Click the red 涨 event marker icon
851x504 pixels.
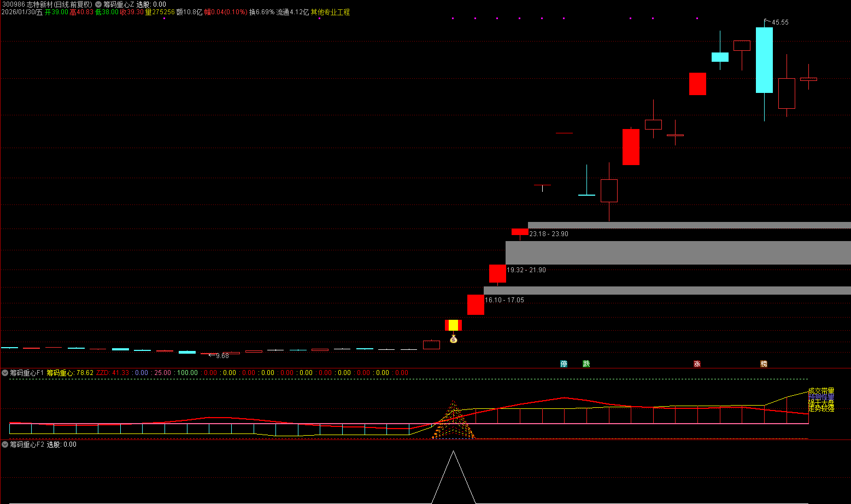697,364
